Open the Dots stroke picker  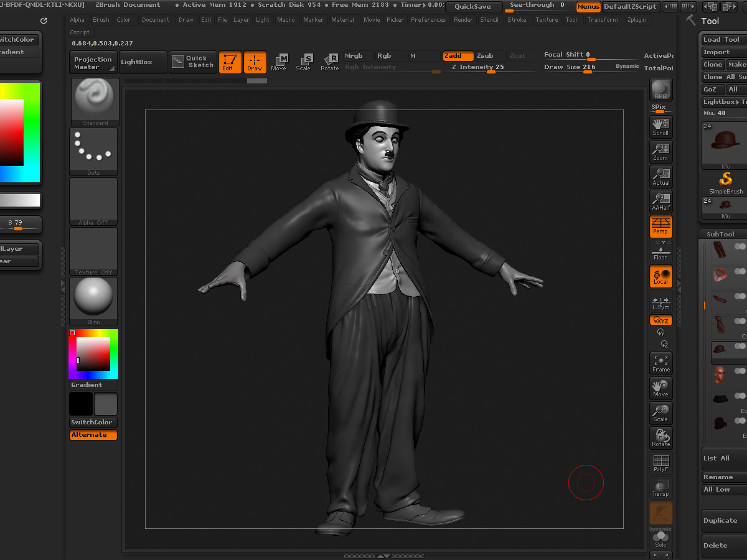tap(93, 152)
